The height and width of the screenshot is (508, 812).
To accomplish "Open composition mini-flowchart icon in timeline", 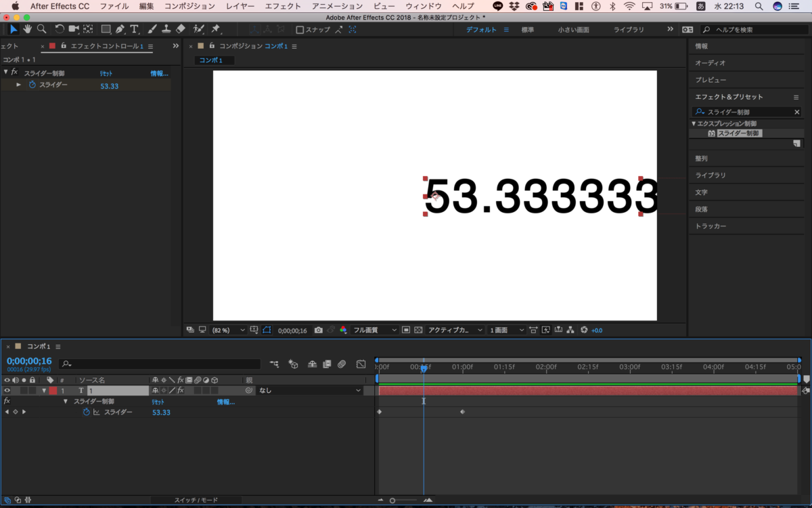I will pos(275,364).
